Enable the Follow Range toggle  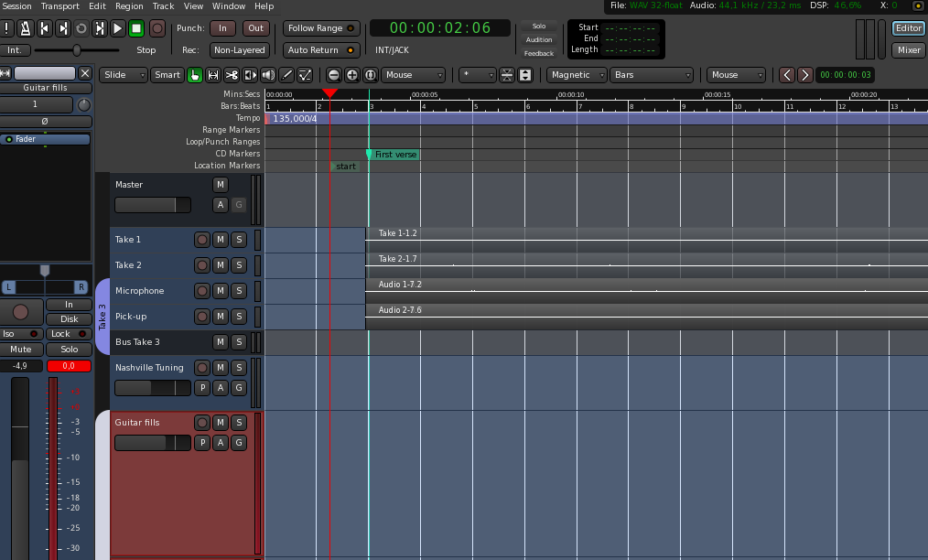click(x=320, y=28)
